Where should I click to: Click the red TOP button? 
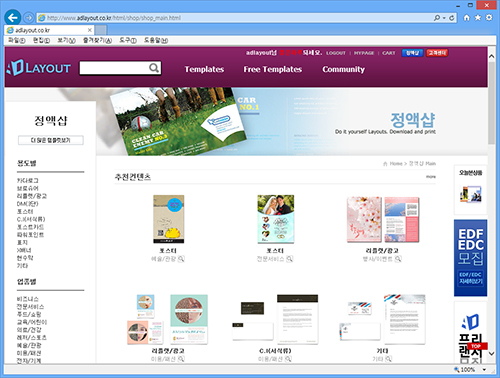(x=477, y=346)
